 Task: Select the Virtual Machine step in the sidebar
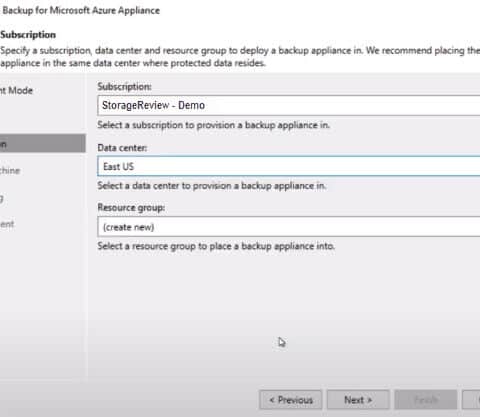(10, 171)
